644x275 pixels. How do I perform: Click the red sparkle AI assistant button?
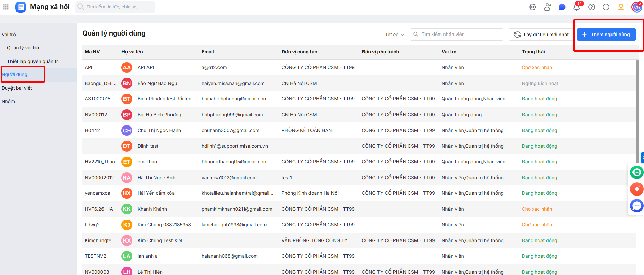(x=637, y=189)
